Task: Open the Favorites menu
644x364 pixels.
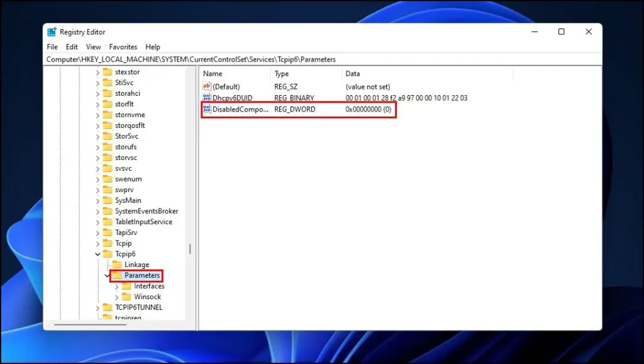Action: [123, 47]
